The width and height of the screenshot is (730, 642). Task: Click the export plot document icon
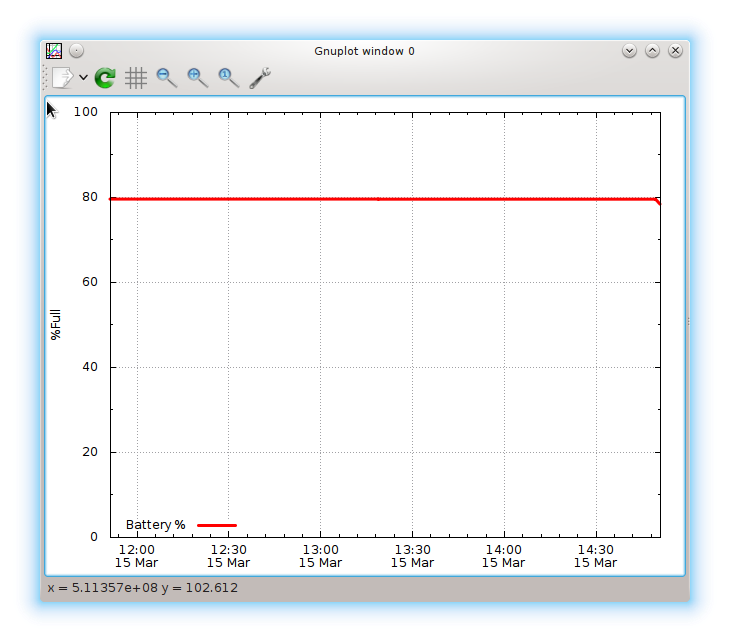coord(62,78)
